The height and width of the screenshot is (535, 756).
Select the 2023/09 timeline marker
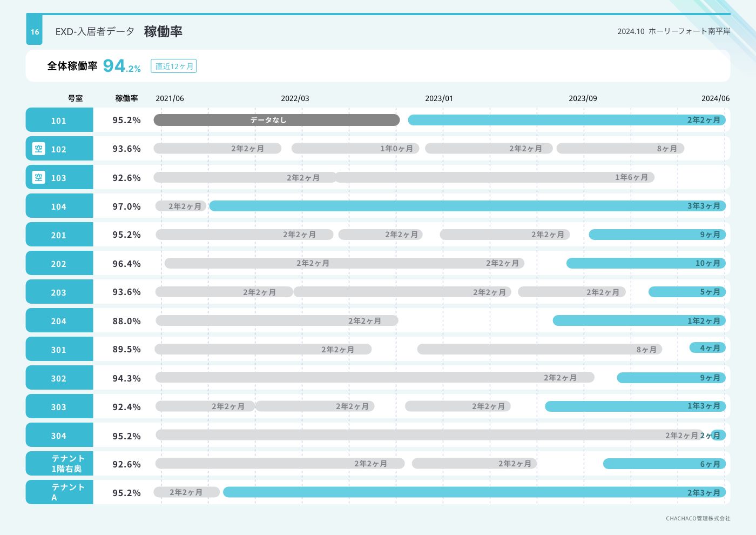tap(583, 98)
